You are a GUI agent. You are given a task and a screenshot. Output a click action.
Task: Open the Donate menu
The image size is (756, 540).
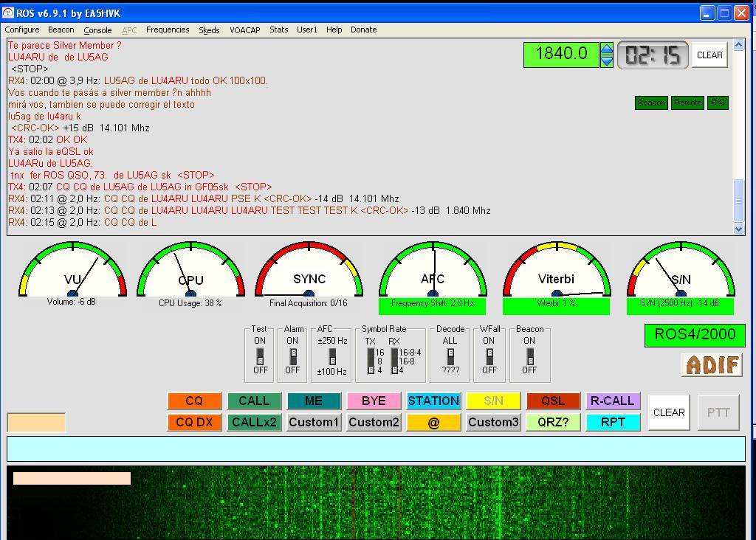pyautogui.click(x=363, y=30)
